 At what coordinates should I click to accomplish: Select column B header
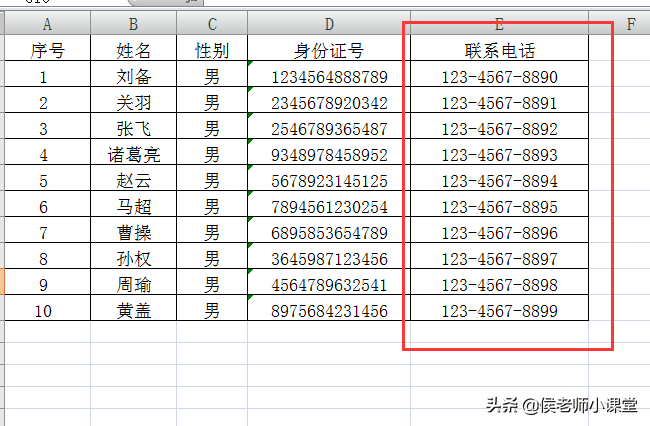coord(133,23)
